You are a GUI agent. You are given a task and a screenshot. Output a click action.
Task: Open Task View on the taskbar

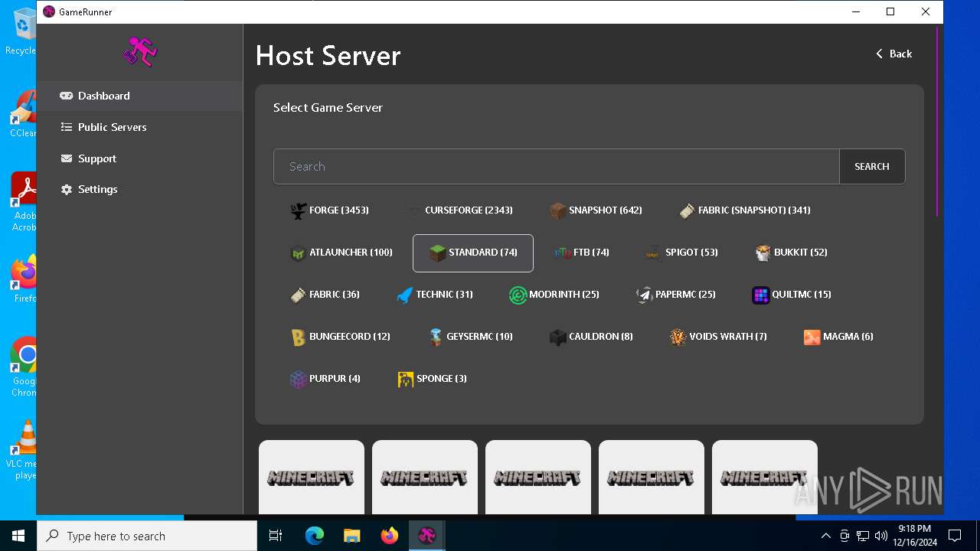276,536
